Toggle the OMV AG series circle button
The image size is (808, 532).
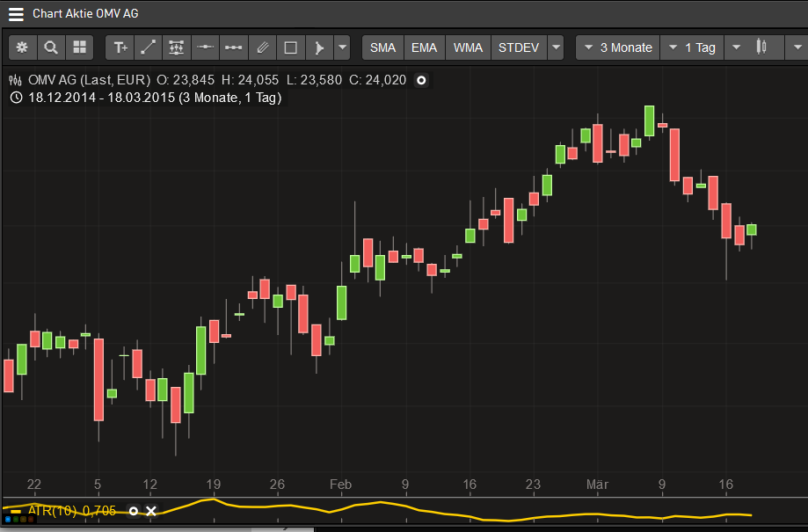click(x=421, y=80)
